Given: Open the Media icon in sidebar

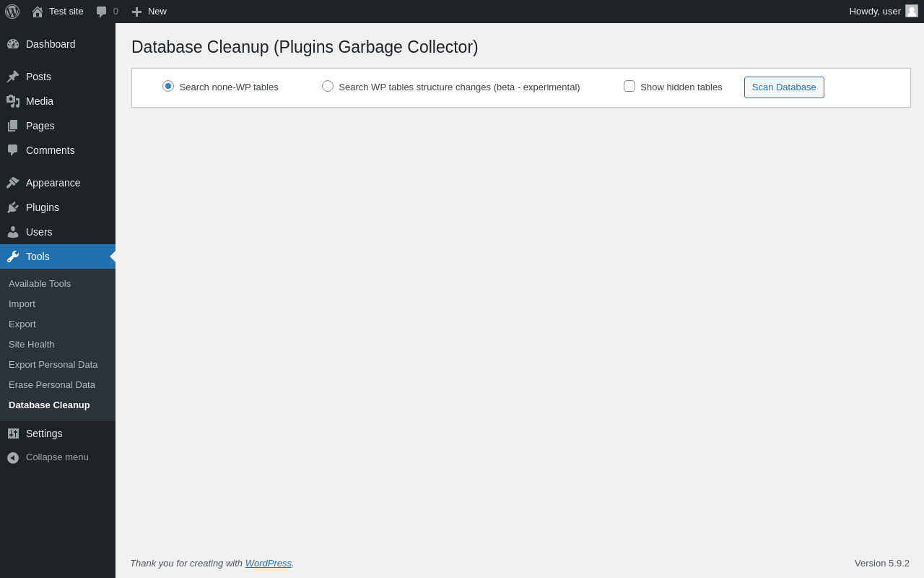Looking at the screenshot, I should (13, 101).
